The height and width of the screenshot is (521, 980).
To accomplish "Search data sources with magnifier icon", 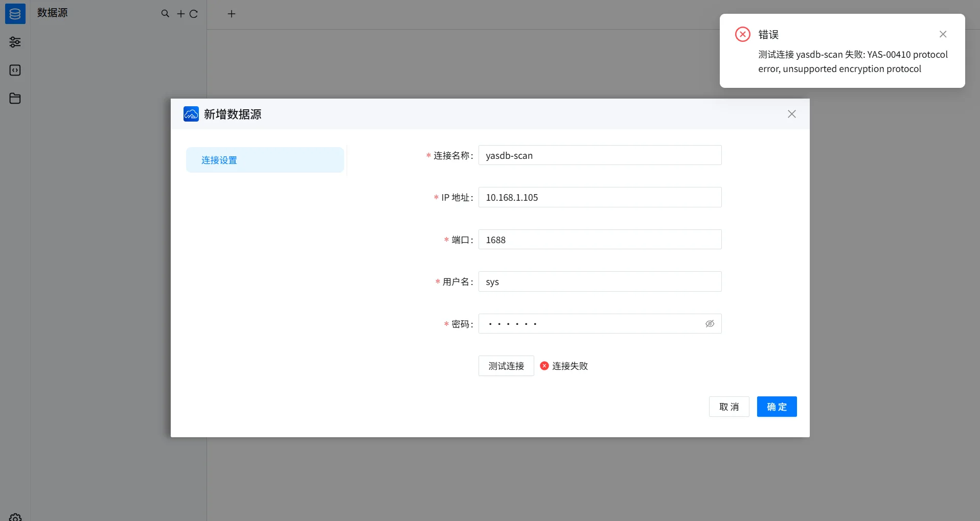I will [x=165, y=14].
